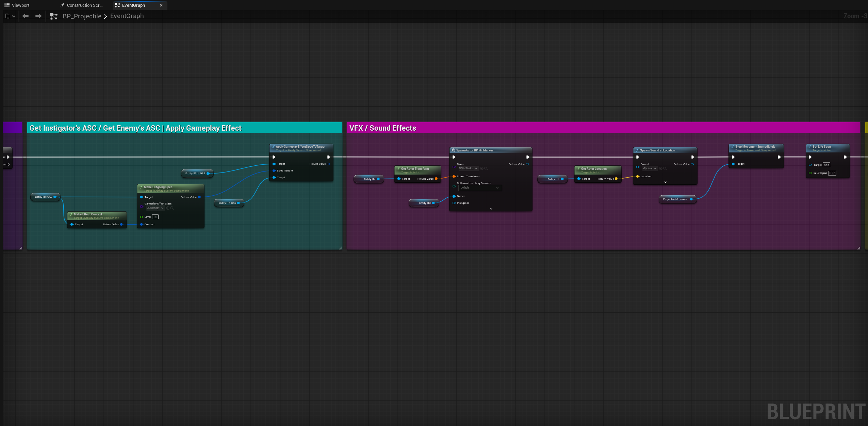Image resolution: width=868 pixels, height=426 pixels.
Task: Click Target pin on Stop Movement Immediately
Action: tap(733, 164)
